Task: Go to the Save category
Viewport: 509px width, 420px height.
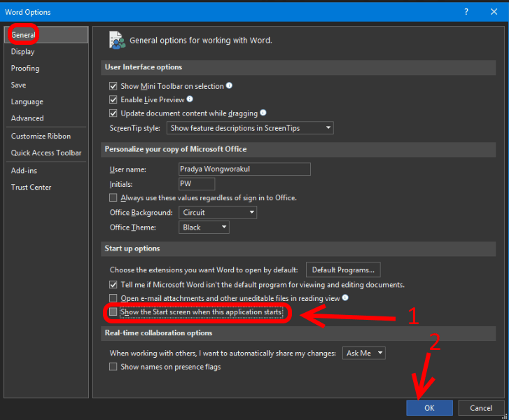Action: (x=46, y=85)
